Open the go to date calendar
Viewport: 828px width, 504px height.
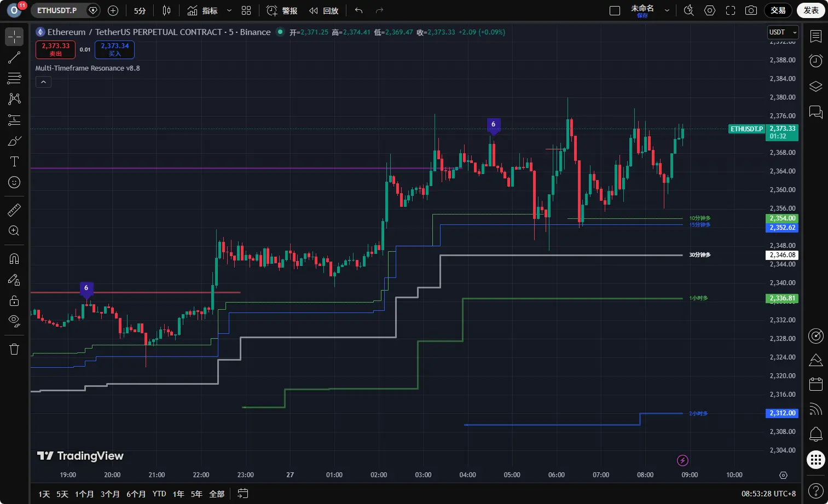point(243,494)
